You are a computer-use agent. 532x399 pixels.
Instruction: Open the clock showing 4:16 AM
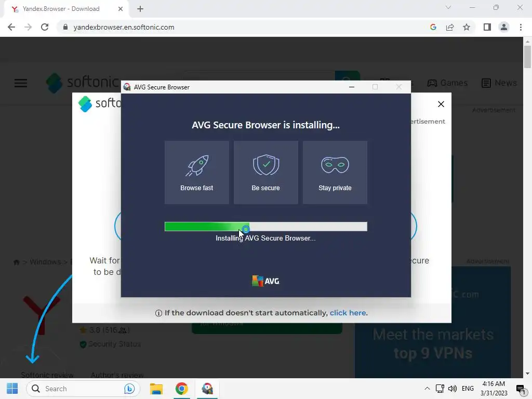click(x=494, y=389)
